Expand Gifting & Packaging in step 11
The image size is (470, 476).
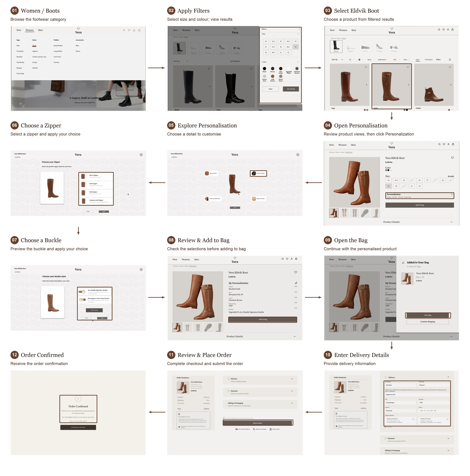tap(292, 403)
